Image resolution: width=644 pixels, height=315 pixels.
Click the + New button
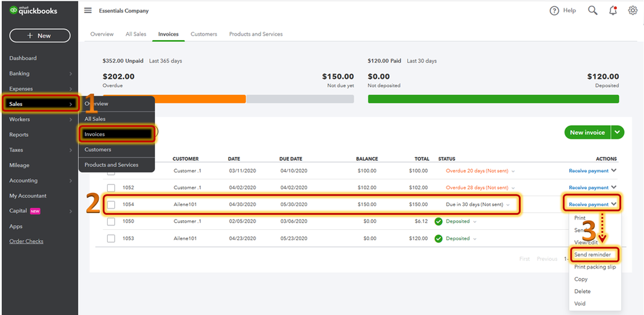click(x=40, y=36)
